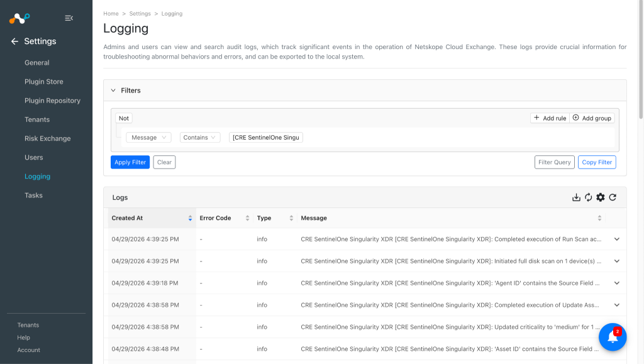The height and width of the screenshot is (364, 644).
Task: Expand log row 'Agent ID' contains the Source Field
Action: 616,283
